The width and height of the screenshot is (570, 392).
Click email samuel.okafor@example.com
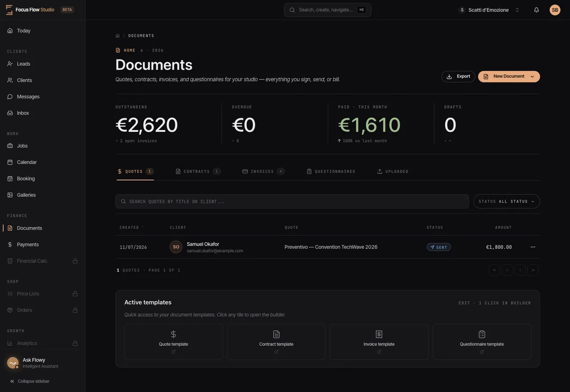(x=215, y=251)
